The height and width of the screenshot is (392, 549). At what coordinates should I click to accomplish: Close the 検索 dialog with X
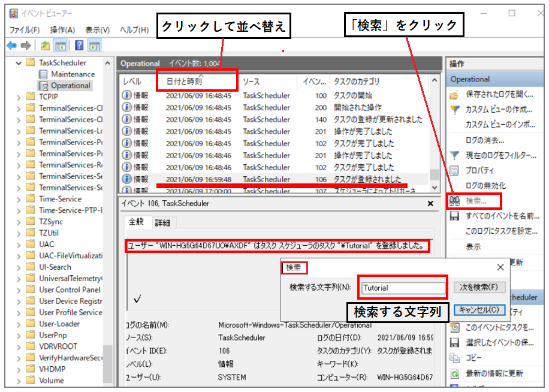coord(500,267)
